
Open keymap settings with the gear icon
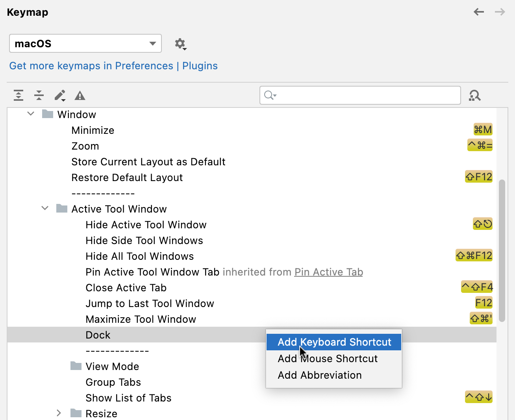180,44
